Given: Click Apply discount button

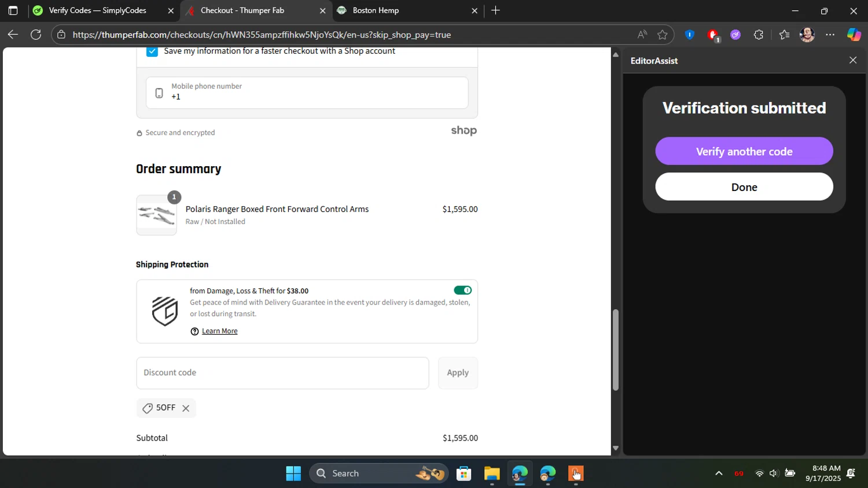Looking at the screenshot, I should point(458,373).
